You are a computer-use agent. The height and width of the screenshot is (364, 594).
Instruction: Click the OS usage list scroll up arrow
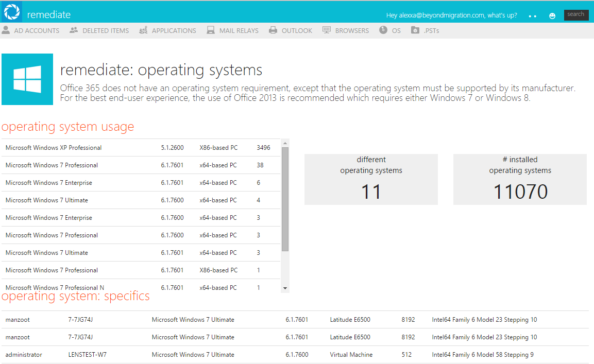tap(285, 143)
